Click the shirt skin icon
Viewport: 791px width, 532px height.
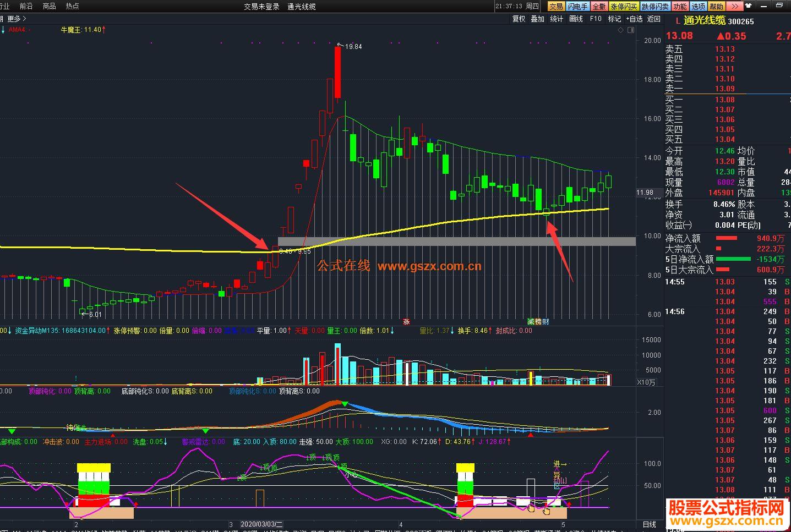coord(749,6)
